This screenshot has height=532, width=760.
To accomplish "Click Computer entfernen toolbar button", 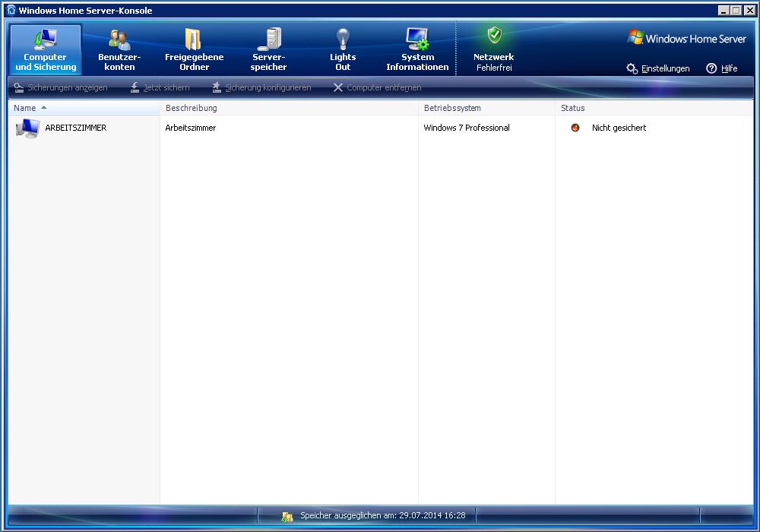I will [378, 87].
